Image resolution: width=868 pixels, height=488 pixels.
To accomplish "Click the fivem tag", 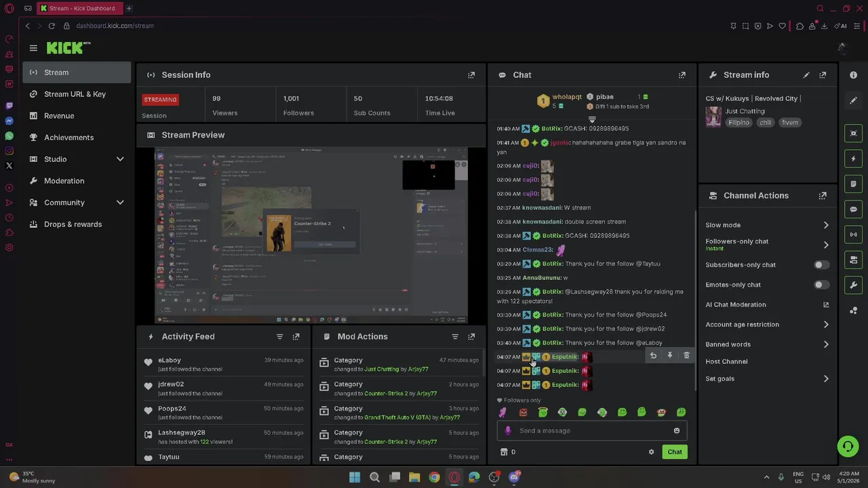I will click(790, 123).
